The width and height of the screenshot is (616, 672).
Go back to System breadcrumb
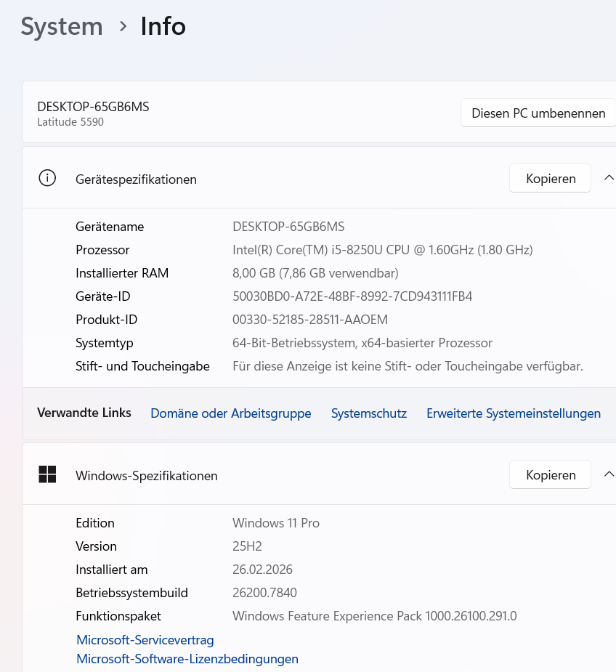[62, 27]
